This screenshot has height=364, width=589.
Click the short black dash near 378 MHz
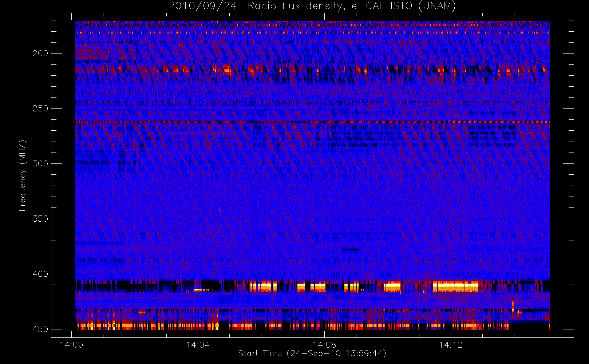351,249
